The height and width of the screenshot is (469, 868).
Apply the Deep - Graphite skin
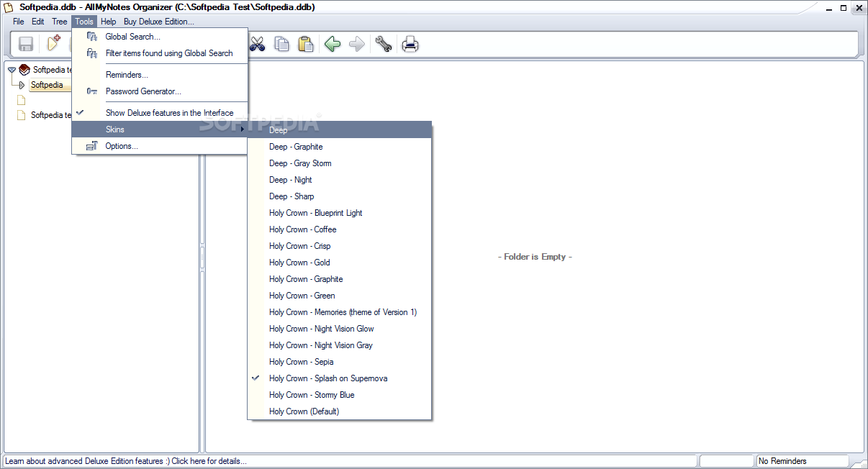[339, 147]
